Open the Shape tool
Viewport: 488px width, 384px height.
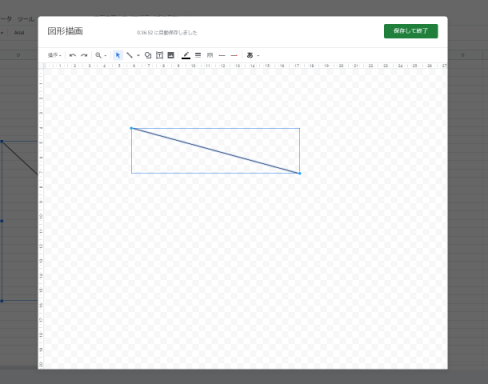tap(148, 55)
